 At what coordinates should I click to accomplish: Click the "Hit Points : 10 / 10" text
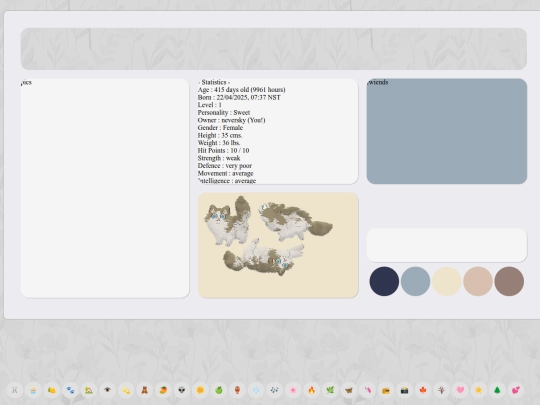(x=224, y=150)
